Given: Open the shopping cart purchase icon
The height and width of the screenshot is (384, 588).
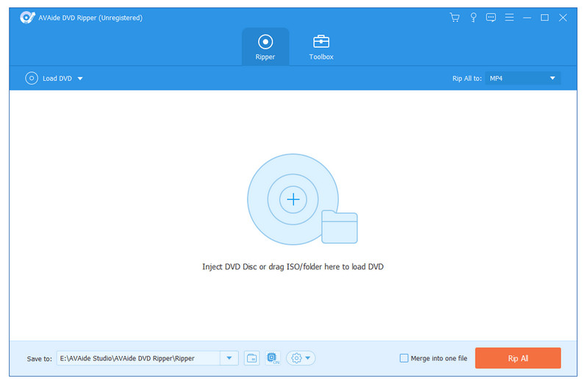Looking at the screenshot, I should (x=454, y=18).
